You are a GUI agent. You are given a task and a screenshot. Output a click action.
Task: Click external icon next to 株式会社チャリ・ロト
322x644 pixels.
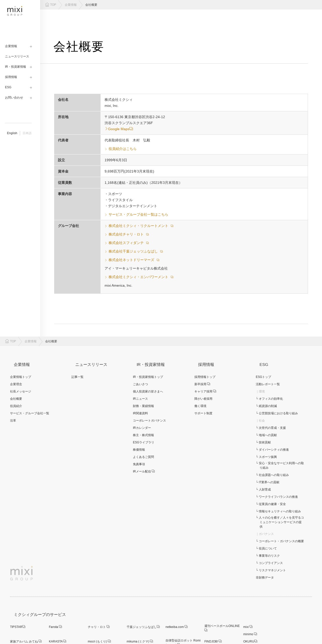(x=147, y=234)
